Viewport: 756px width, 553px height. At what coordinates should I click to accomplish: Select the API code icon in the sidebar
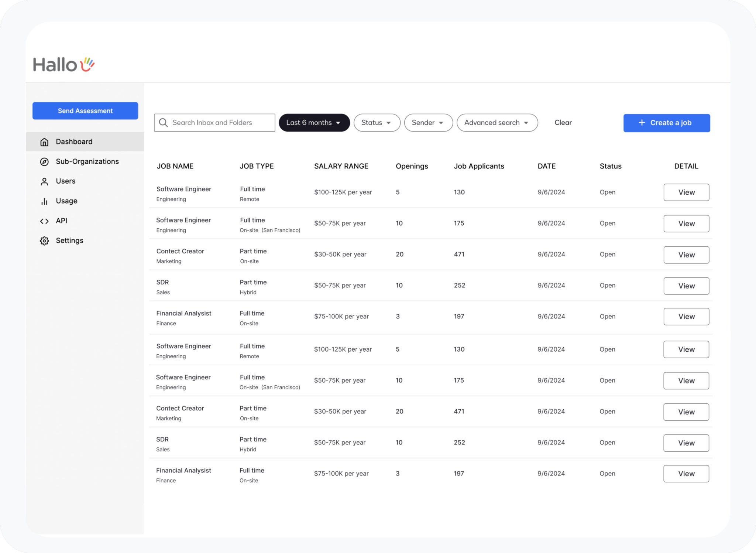point(44,221)
